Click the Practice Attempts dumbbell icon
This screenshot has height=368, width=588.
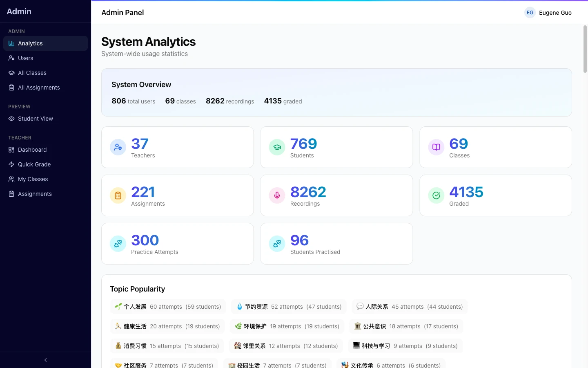(118, 244)
